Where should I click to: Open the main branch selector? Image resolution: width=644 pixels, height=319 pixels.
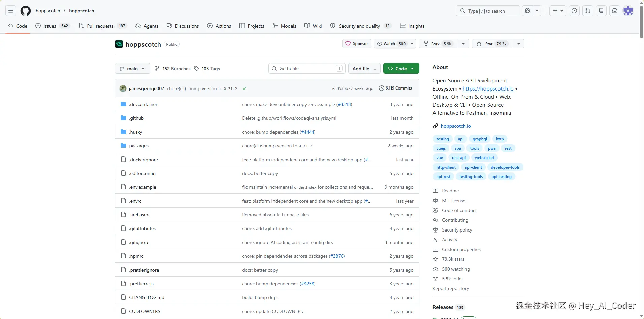(132, 69)
